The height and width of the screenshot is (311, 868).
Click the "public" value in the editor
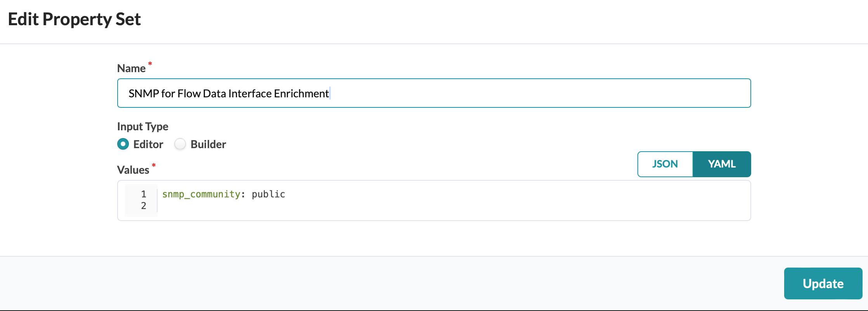(268, 194)
